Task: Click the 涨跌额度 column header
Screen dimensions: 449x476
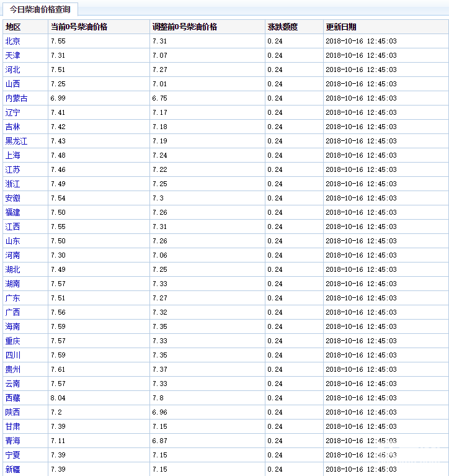Action: [x=295, y=27]
